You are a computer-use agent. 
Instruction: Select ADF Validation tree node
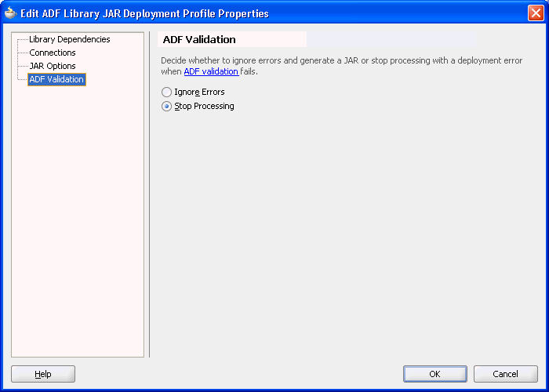pyautogui.click(x=56, y=79)
